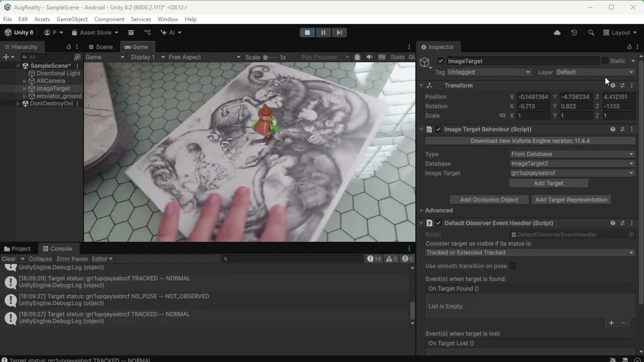This screenshot has height=362, width=644.
Task: Switch to the Game tab
Action: pyautogui.click(x=136, y=47)
